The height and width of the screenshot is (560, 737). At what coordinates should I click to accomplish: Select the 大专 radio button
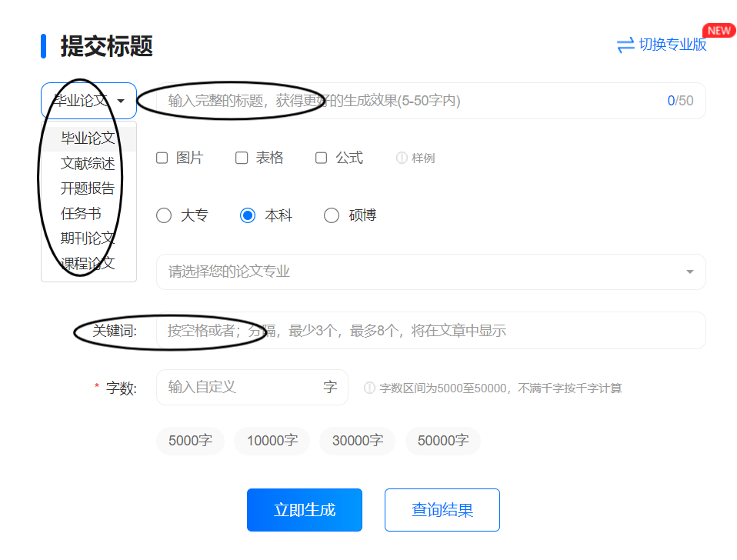click(x=164, y=215)
